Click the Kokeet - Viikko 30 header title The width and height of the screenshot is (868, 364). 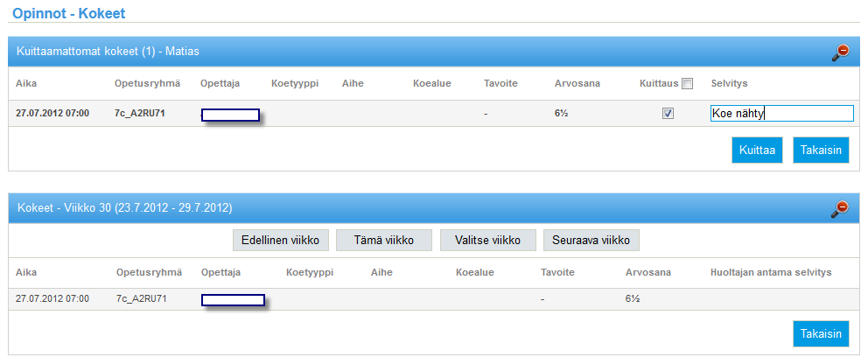click(124, 208)
